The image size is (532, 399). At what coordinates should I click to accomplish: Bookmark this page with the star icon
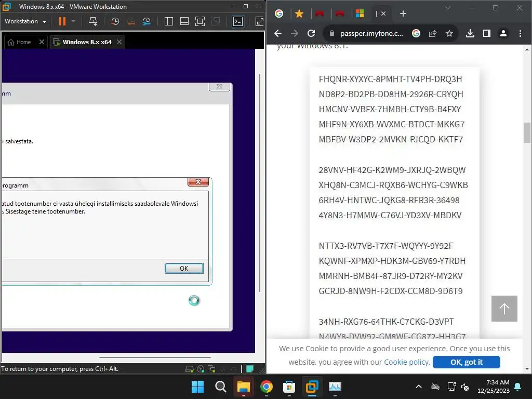pyautogui.click(x=449, y=33)
